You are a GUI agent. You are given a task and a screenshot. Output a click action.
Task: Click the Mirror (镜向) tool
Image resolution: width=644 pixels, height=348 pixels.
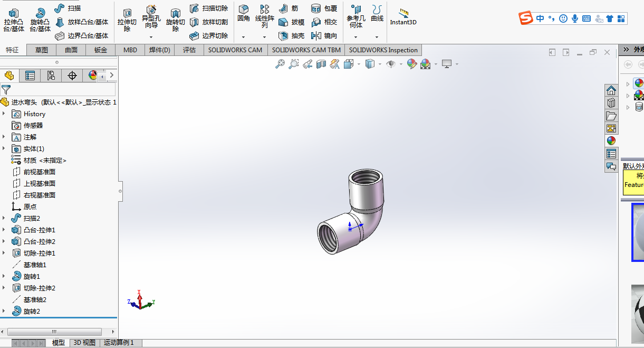[x=324, y=36]
